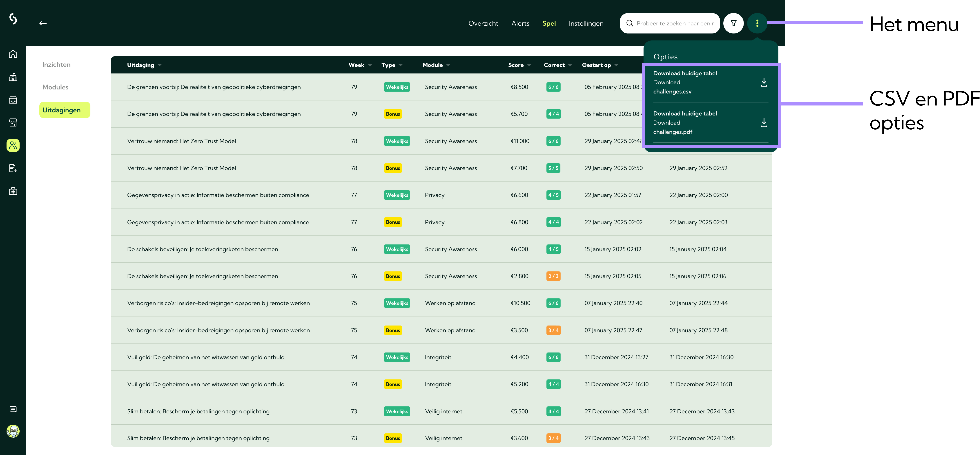Click date 27 December 2024 13:45
Screen dimensions: 980x455
pos(702,438)
